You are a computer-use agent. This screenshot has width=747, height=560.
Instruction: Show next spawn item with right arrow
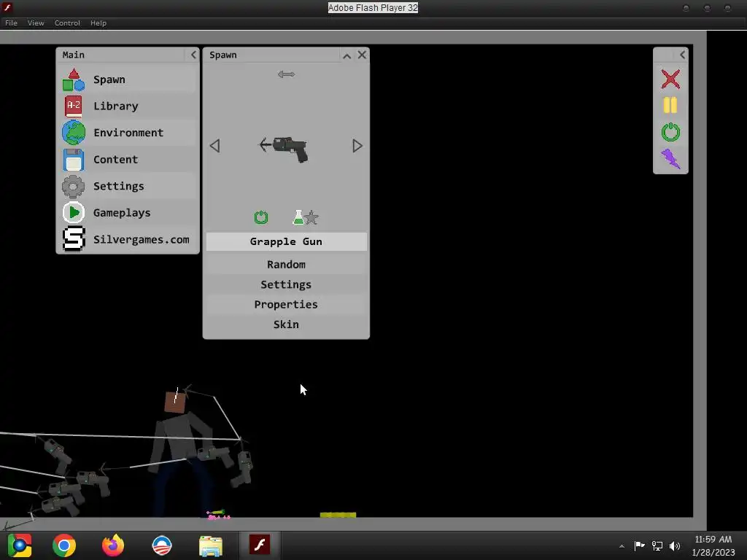pyautogui.click(x=357, y=146)
